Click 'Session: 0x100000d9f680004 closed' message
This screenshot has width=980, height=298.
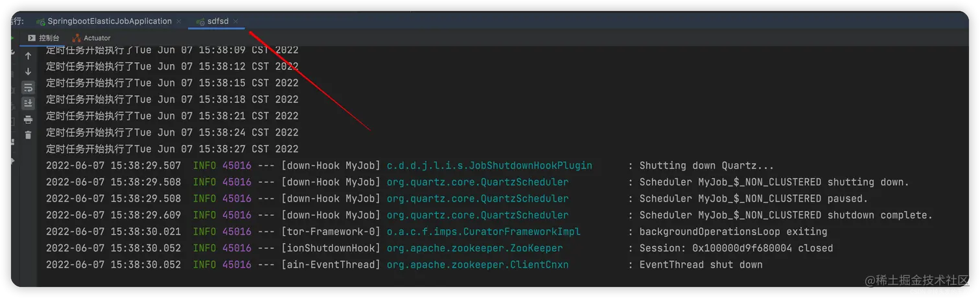coord(736,248)
